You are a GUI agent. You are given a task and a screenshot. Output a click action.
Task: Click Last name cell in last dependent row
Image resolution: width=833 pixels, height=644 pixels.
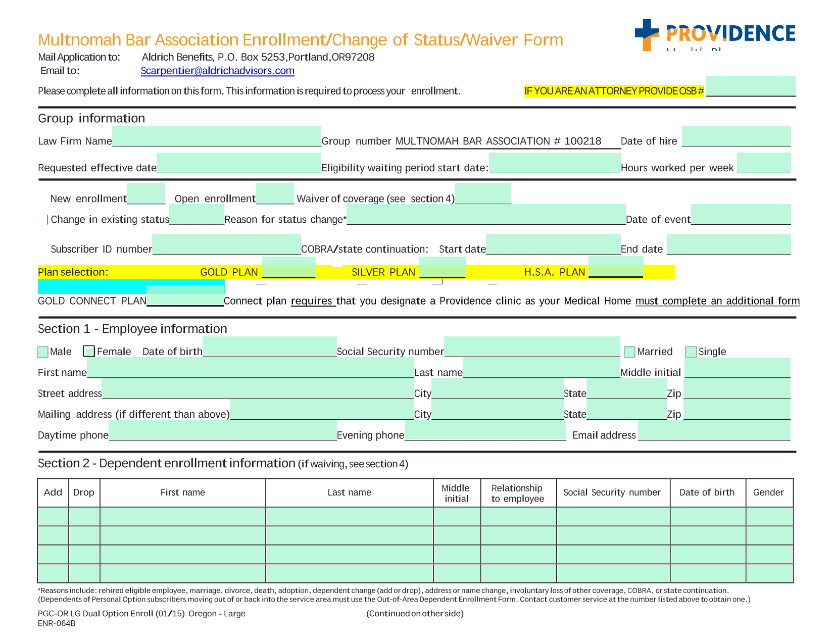[x=350, y=573]
